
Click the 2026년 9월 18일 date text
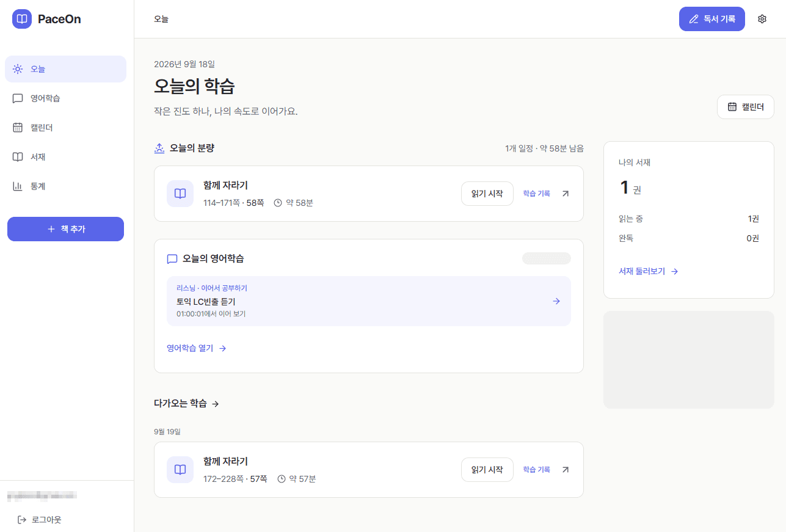(184, 64)
